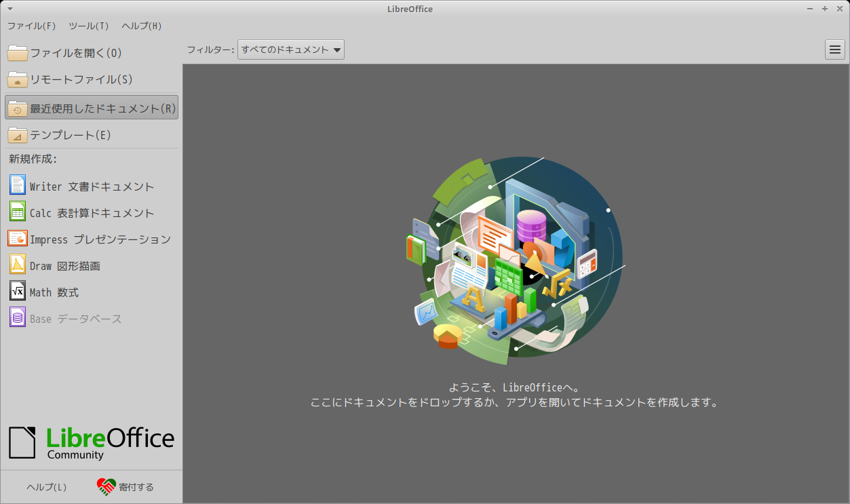Create a Calc 表計算ドキュメント
This screenshot has width=850, height=504.
click(92, 212)
